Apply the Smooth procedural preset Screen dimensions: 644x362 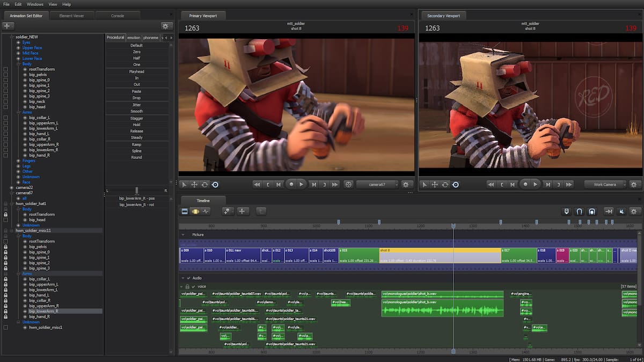137,111
